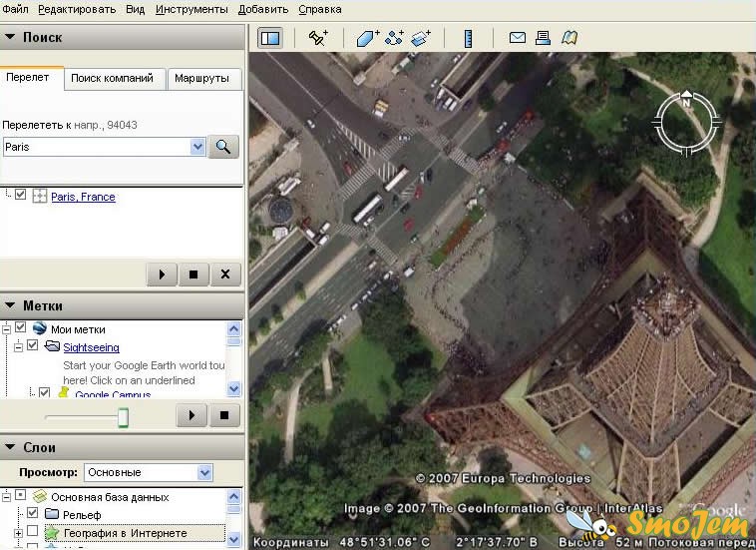Expand География в Интернете tree node
This screenshot has width=756, height=550.
pyautogui.click(x=18, y=534)
